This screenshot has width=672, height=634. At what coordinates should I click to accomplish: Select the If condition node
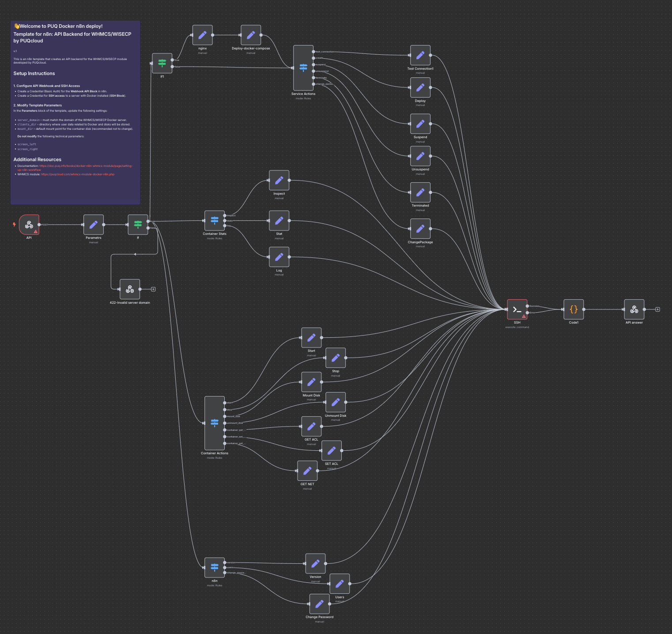click(138, 225)
